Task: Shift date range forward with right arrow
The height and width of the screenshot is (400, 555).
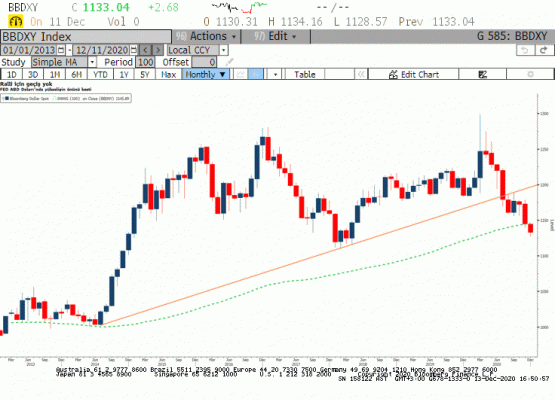Action: pos(158,50)
